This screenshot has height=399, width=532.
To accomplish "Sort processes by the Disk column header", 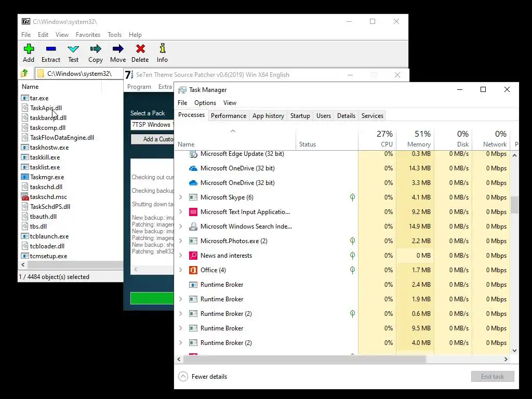I will pyautogui.click(x=453, y=138).
